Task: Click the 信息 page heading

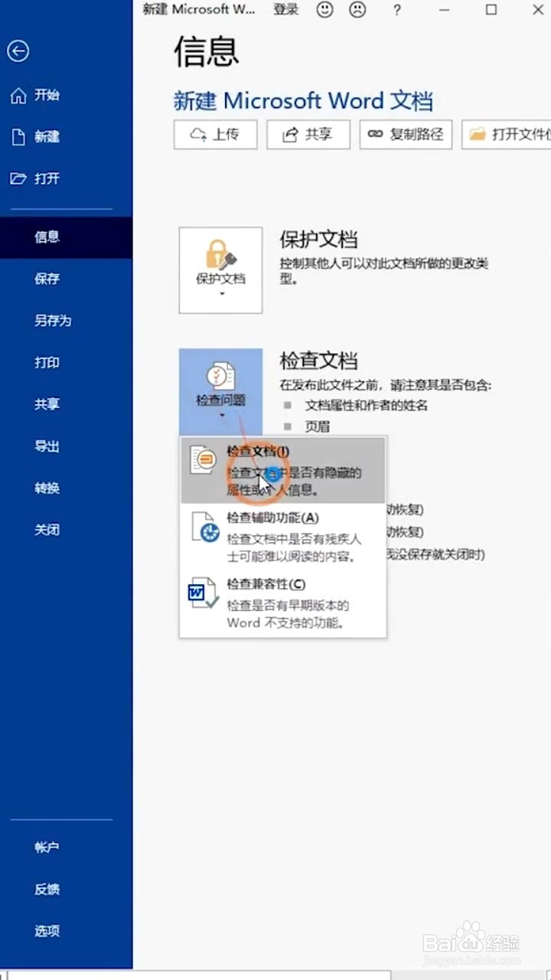Action: [x=207, y=52]
